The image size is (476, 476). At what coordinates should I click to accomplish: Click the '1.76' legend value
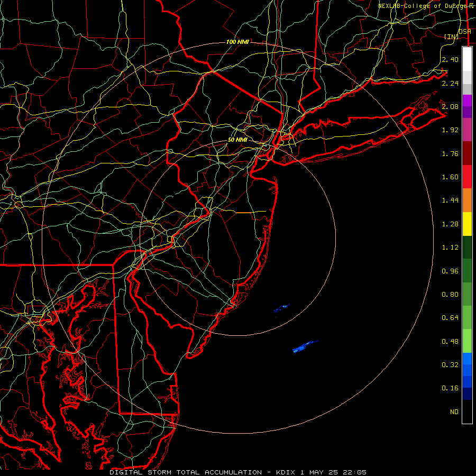[x=450, y=153]
